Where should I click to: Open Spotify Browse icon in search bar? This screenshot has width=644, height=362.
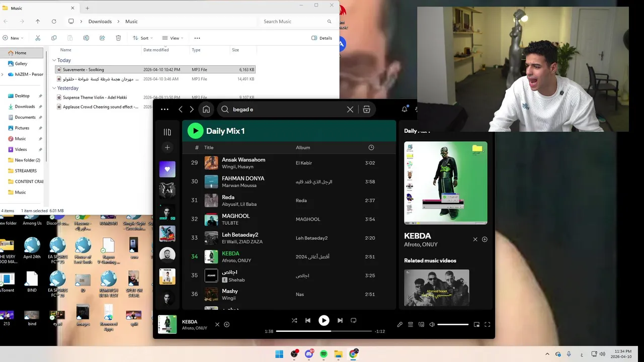click(x=367, y=109)
